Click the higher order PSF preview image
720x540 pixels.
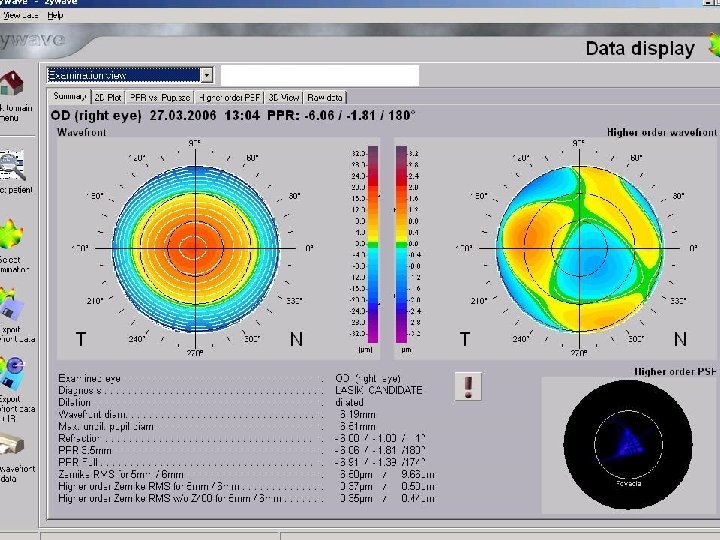pyautogui.click(x=627, y=443)
